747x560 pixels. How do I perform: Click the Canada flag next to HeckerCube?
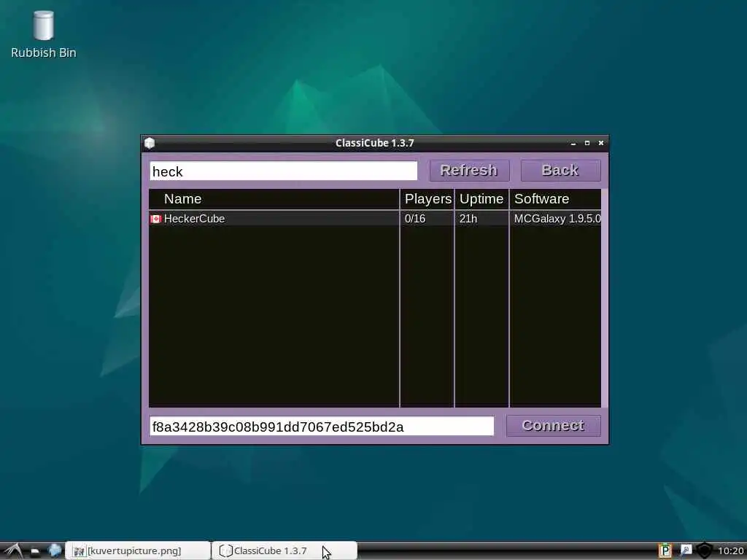coord(156,219)
